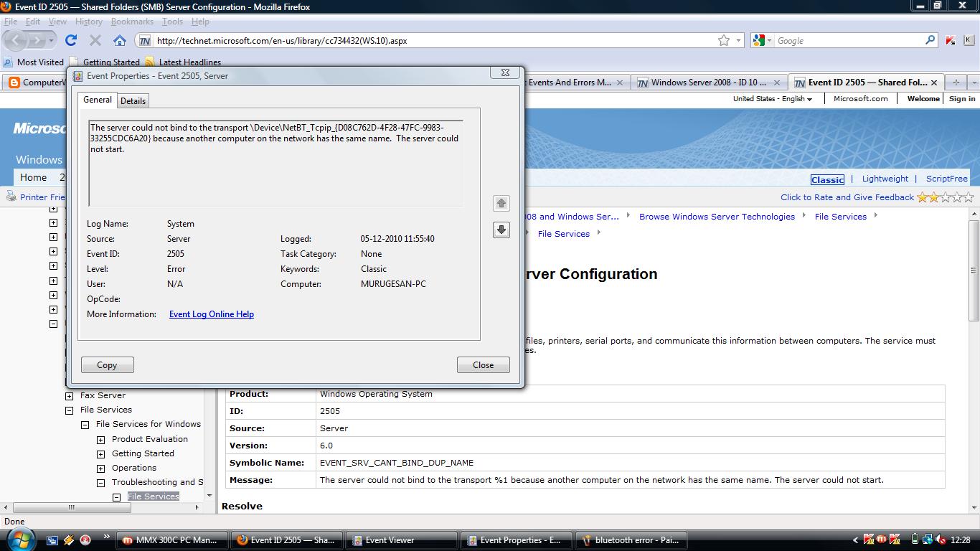Open the Latest Headlines bookmark feed
This screenshot has height=551, width=980.
pyautogui.click(x=183, y=62)
